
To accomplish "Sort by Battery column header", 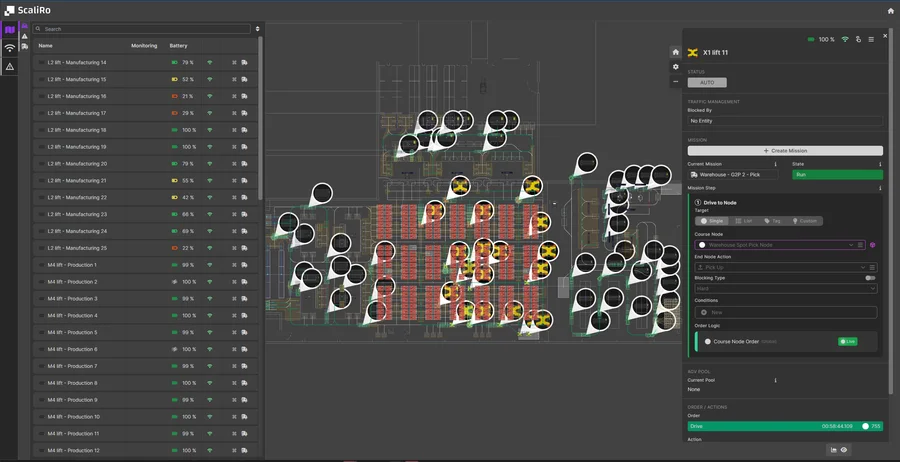I will pos(179,46).
